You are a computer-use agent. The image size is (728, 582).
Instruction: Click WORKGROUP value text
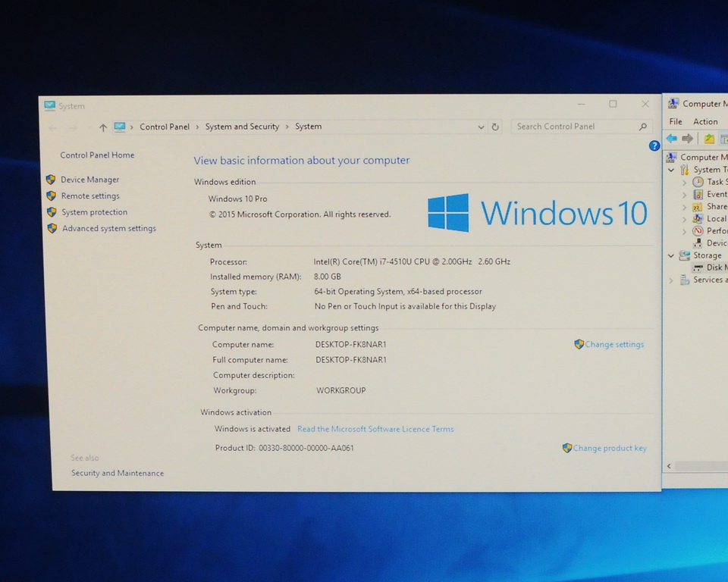pyautogui.click(x=340, y=390)
